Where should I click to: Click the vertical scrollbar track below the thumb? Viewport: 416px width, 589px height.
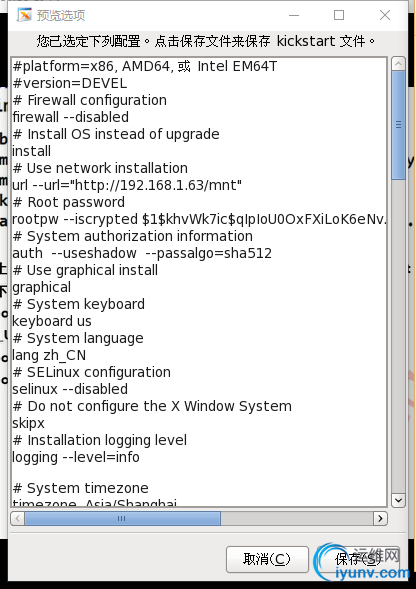pyautogui.click(x=398, y=336)
